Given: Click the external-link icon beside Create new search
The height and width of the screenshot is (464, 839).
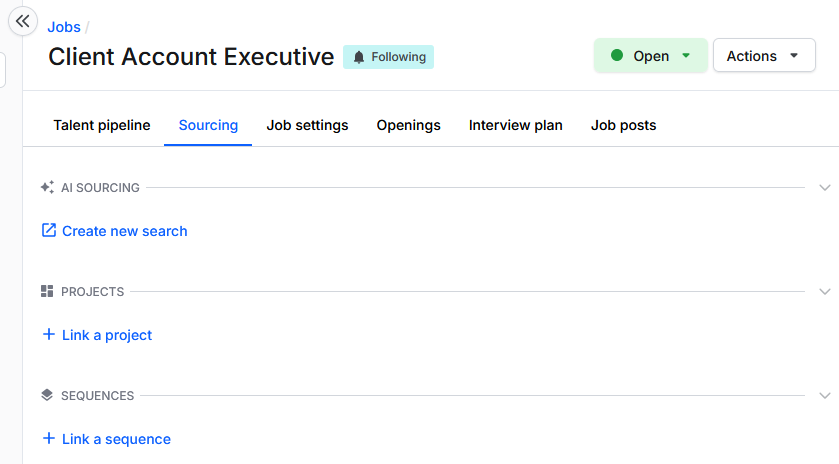Looking at the screenshot, I should click(49, 230).
